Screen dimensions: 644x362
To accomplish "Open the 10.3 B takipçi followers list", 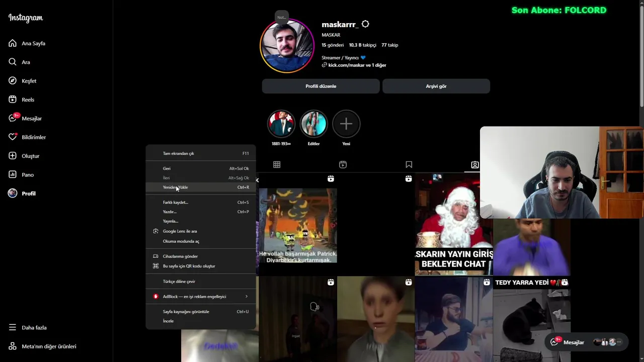I will click(x=362, y=45).
